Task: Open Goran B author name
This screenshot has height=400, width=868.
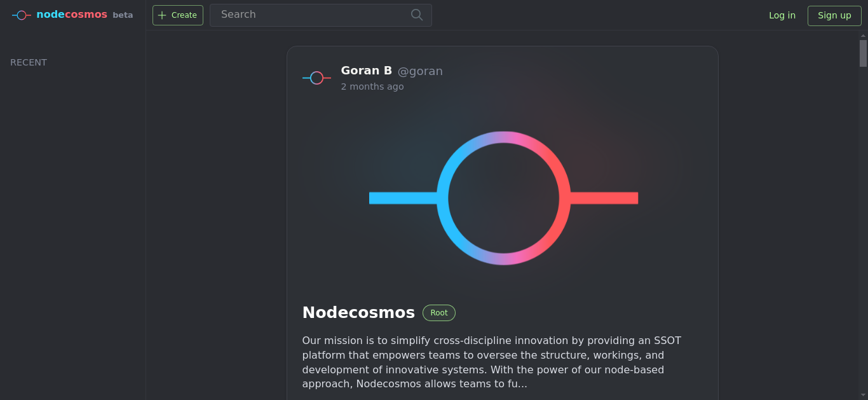Action: click(367, 71)
